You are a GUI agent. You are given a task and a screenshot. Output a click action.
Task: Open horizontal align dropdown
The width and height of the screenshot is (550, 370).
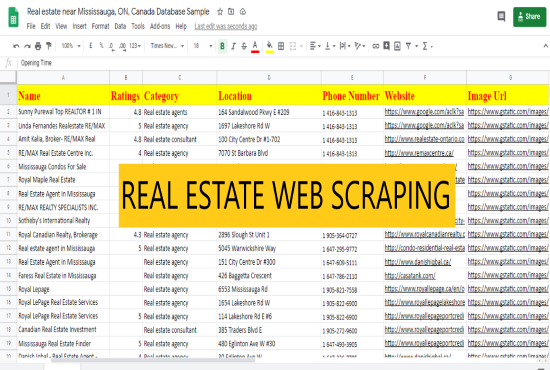coord(315,46)
